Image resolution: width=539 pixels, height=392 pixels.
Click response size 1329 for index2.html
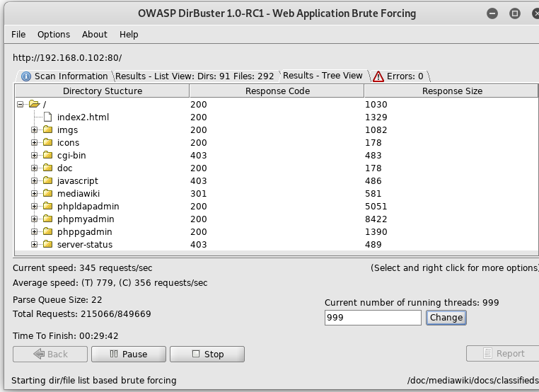[x=376, y=117]
